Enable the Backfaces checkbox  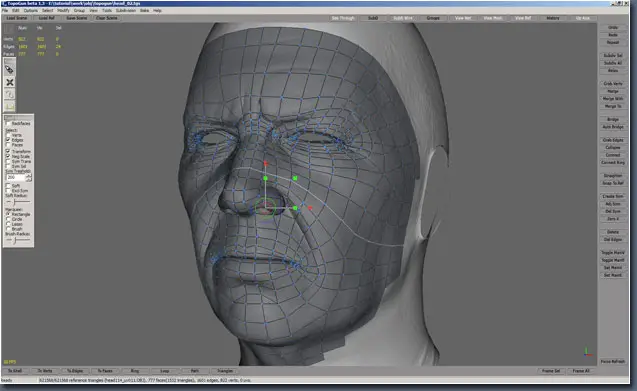(x=8, y=123)
